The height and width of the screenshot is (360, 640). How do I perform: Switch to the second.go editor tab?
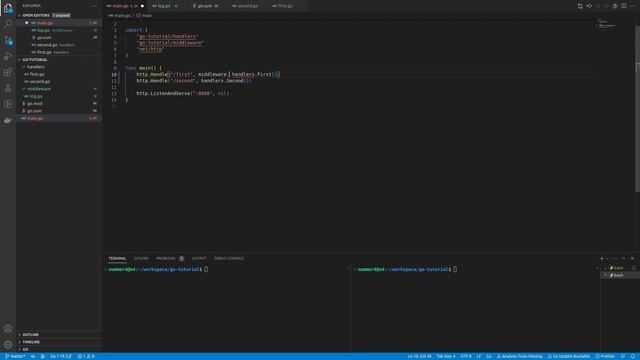[x=248, y=6]
